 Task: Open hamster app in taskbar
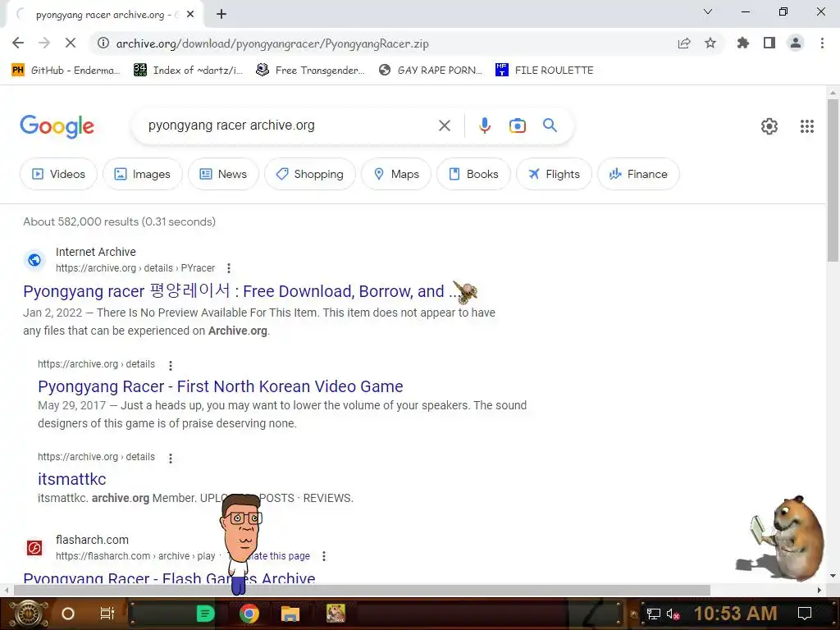336,614
